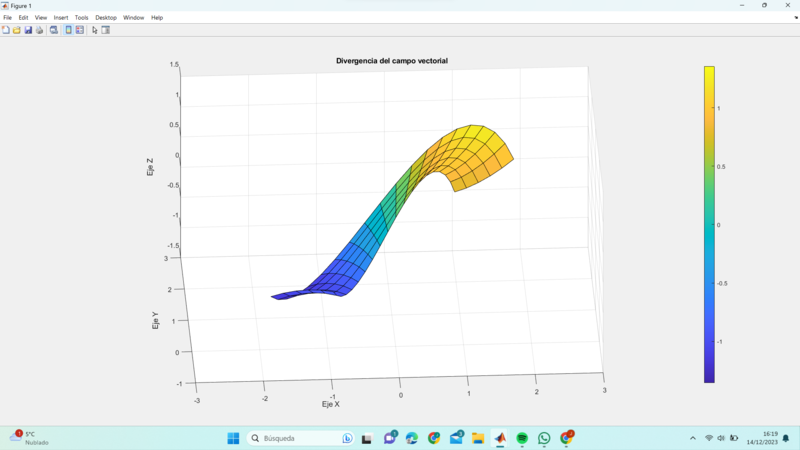Launch WhatsApp from the taskbar
Image resolution: width=800 pixels, height=450 pixels.
click(544, 438)
